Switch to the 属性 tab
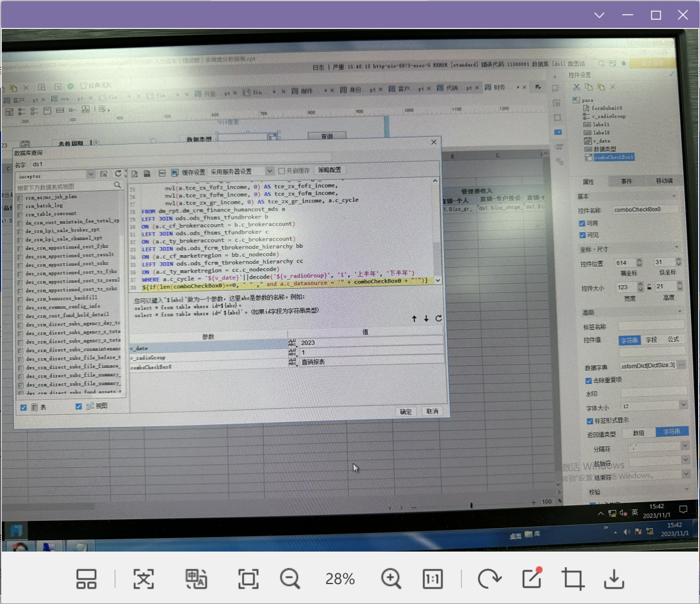The image size is (700, 604). click(589, 181)
